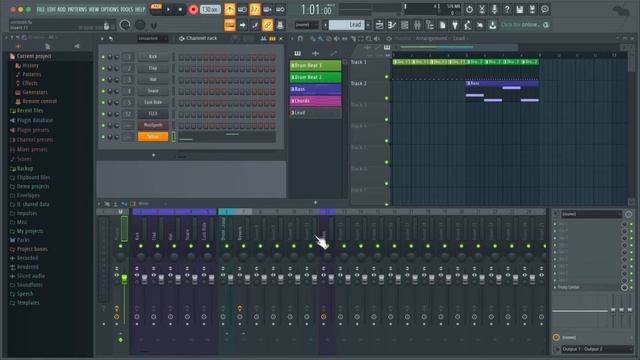The image size is (640, 360).
Task: Open the Piano roll view icon
Action: [392, 25]
